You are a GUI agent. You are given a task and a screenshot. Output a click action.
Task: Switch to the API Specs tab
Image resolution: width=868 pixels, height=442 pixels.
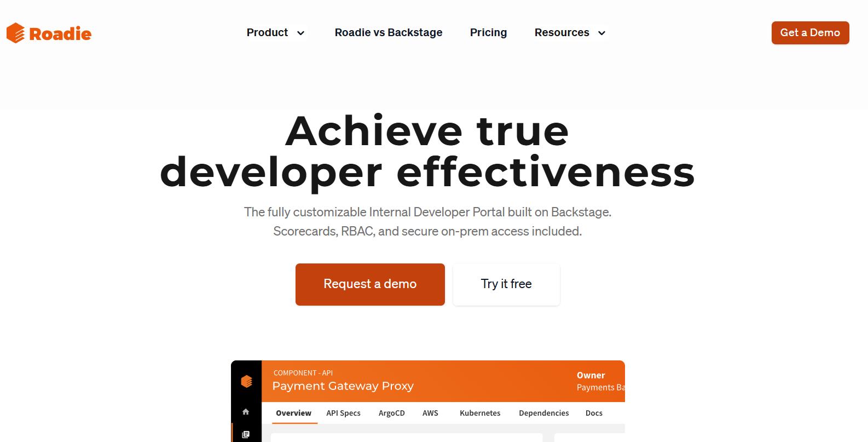click(x=343, y=413)
